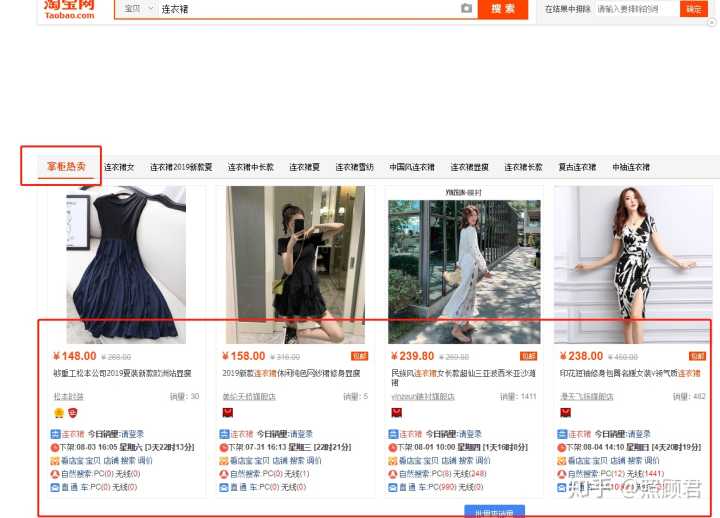Click the 下架 clock icon on ¥238.00 item
Screen dimensions: 720x518
[x=562, y=447]
